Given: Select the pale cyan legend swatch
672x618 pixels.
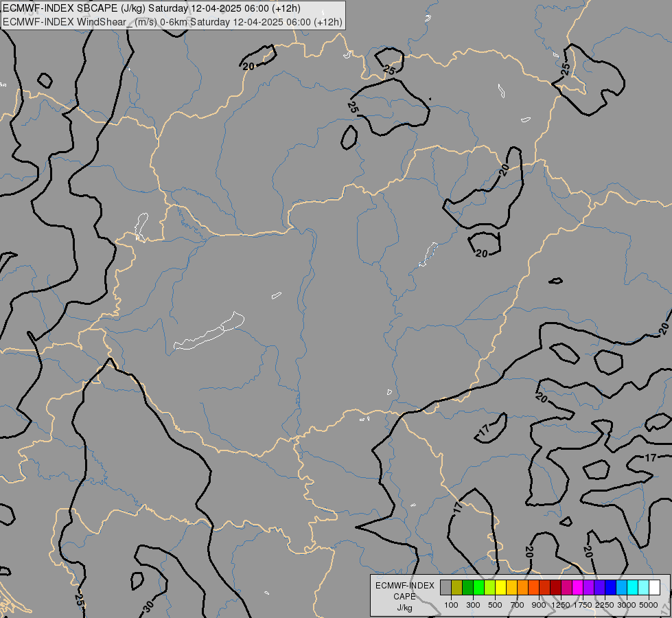Looking at the screenshot, I should pos(644,588).
